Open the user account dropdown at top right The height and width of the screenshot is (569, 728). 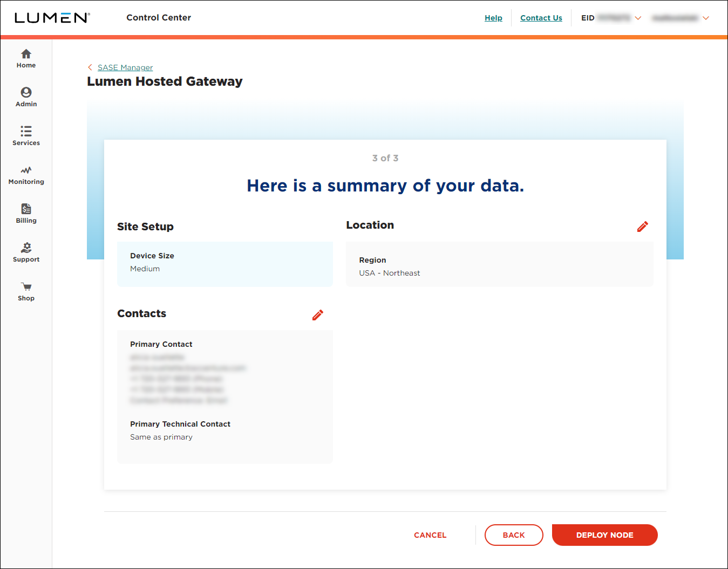[706, 18]
